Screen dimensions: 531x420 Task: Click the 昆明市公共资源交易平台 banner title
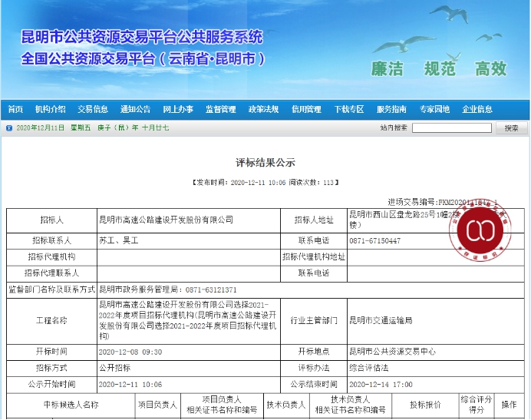pyautogui.click(x=142, y=37)
